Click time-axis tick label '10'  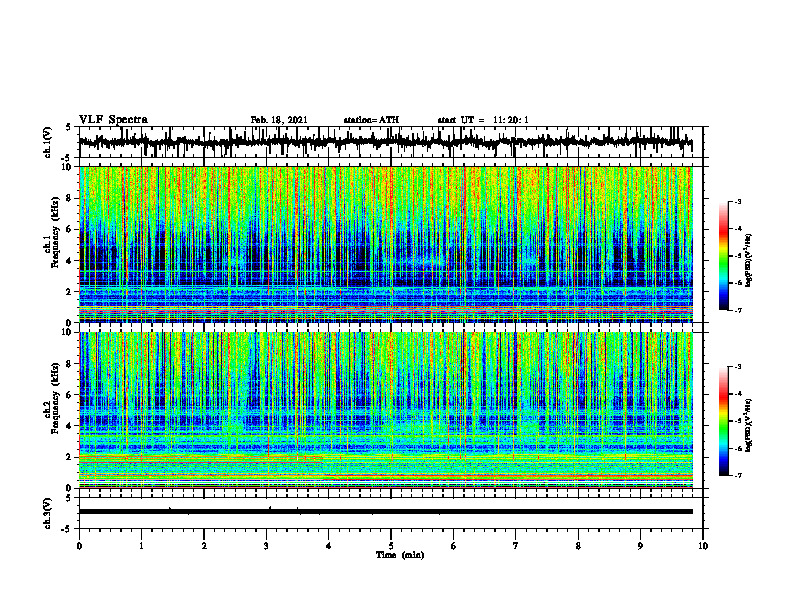click(x=703, y=546)
